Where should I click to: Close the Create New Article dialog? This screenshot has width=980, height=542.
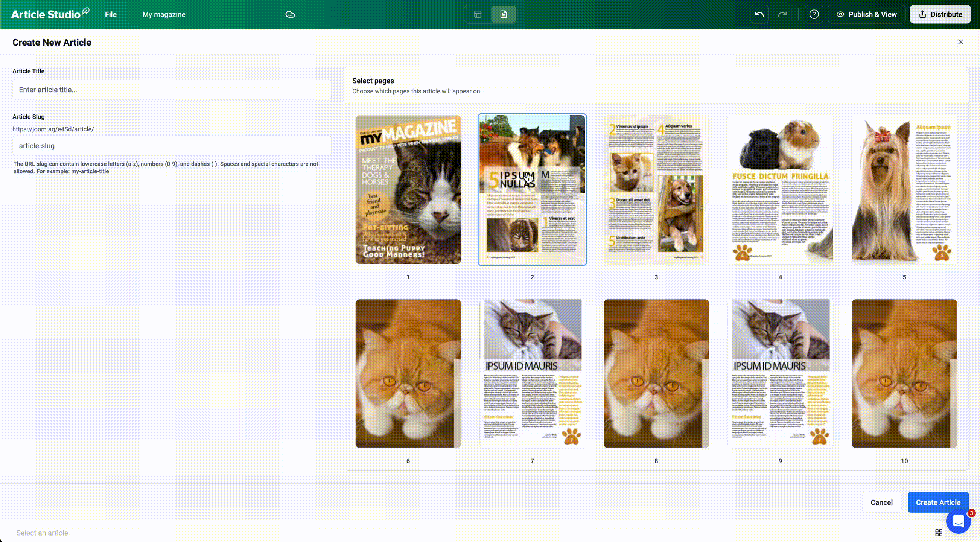point(960,42)
